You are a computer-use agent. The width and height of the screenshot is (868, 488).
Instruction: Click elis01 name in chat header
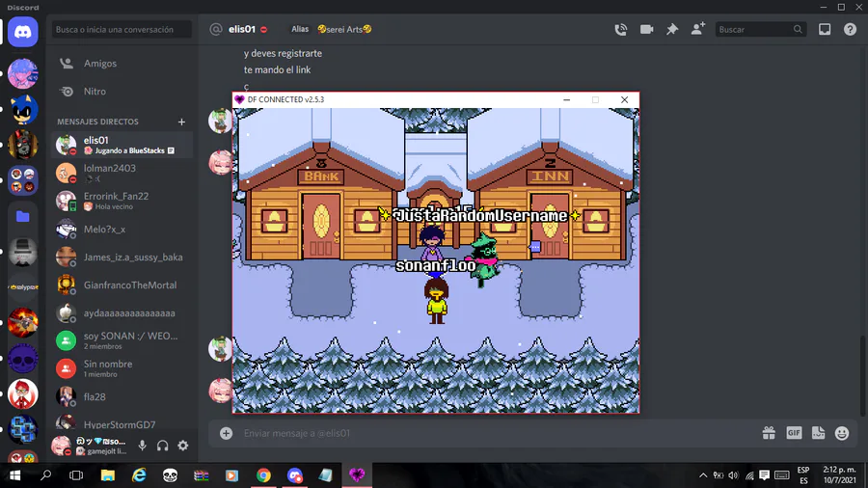tap(242, 29)
